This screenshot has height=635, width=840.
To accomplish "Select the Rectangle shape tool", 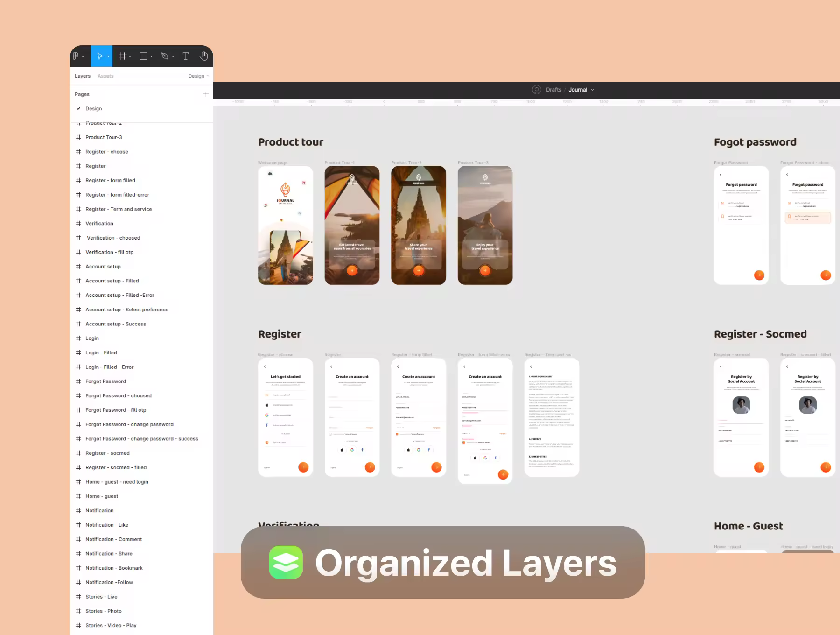I will 143,56.
